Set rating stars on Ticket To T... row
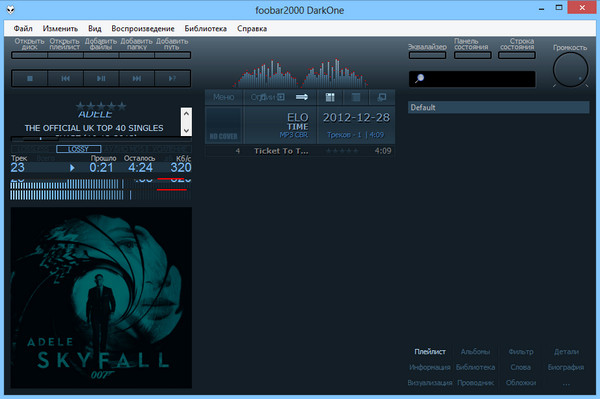The height and width of the screenshot is (399, 600). click(342, 151)
